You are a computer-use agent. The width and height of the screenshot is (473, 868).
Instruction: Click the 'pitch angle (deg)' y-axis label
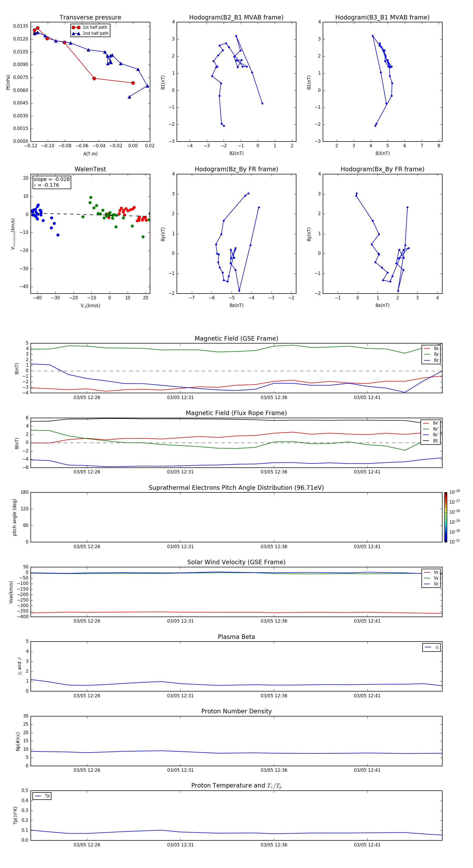tap(14, 517)
